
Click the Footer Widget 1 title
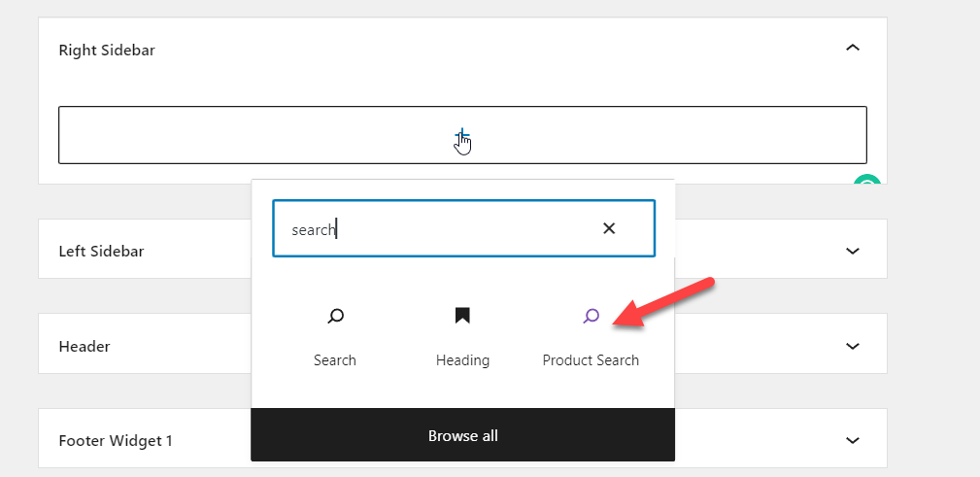116,441
